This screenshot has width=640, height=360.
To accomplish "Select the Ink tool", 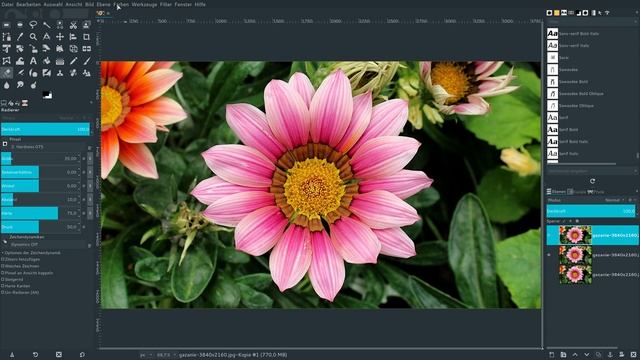I will pyautogui.click(x=33, y=73).
